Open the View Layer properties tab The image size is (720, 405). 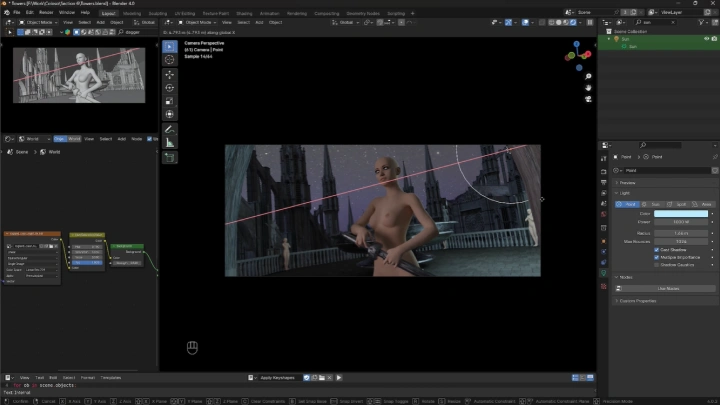pos(603,193)
